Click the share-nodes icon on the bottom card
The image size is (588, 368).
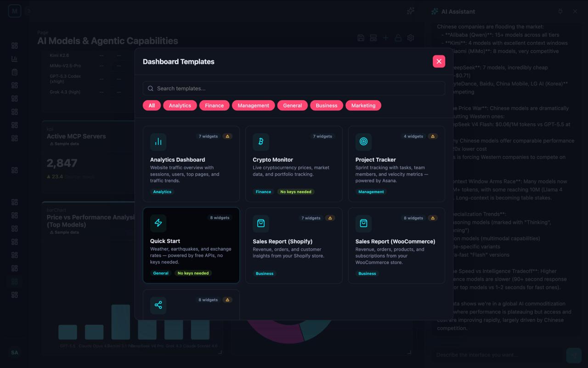tap(158, 305)
